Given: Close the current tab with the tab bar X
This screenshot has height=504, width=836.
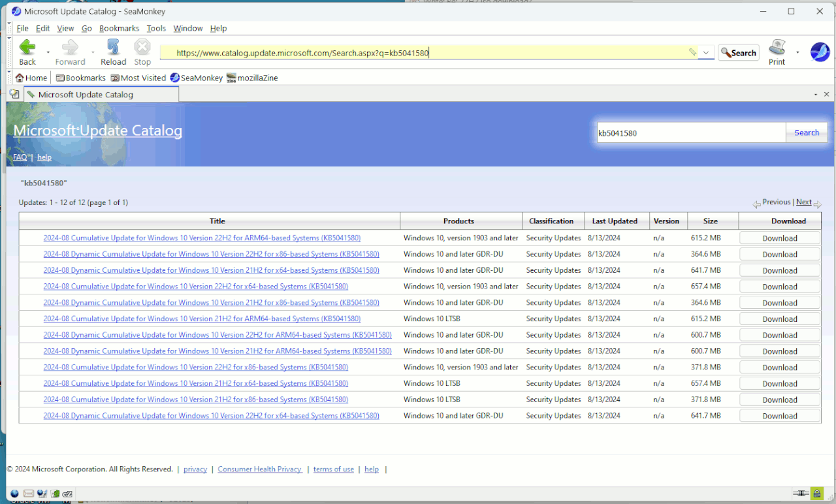Looking at the screenshot, I should click(x=827, y=95).
